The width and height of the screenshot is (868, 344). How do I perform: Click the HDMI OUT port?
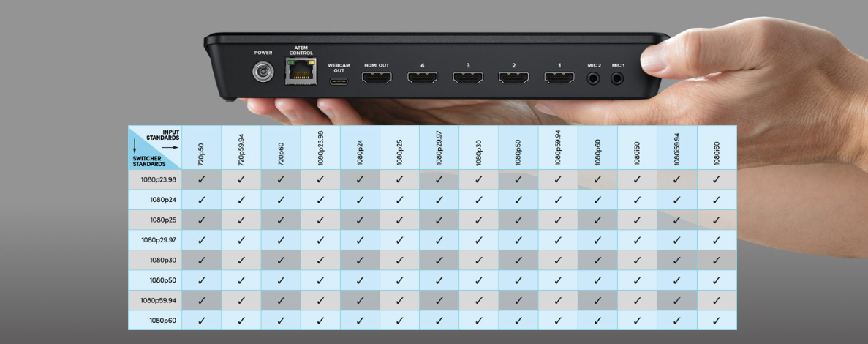coord(377,78)
